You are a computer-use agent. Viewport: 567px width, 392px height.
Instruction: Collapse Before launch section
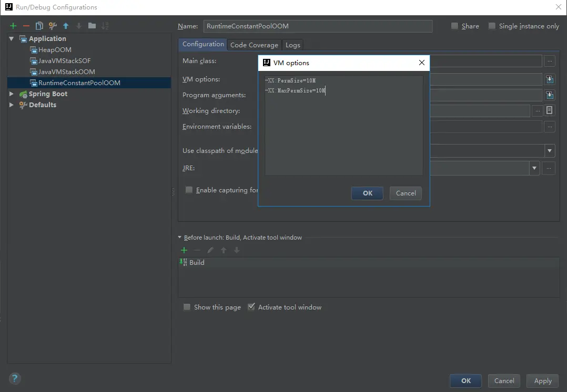[x=180, y=238]
